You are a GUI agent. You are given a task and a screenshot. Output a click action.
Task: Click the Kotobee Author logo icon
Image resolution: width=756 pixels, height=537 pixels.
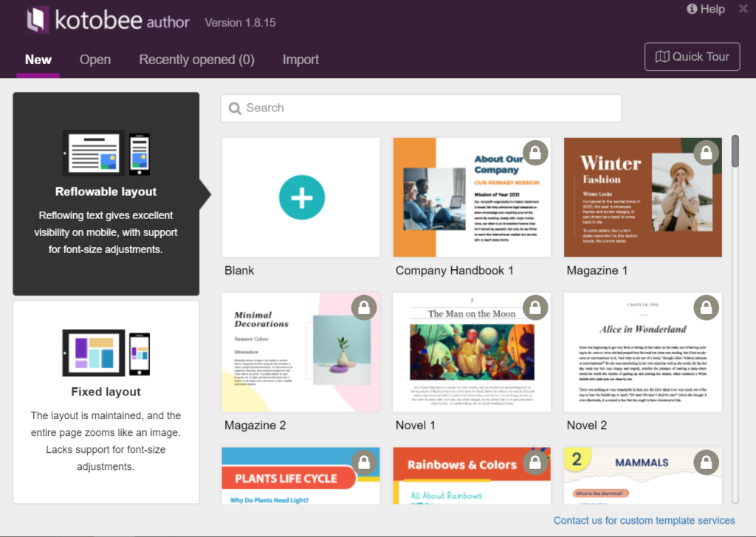[37, 21]
